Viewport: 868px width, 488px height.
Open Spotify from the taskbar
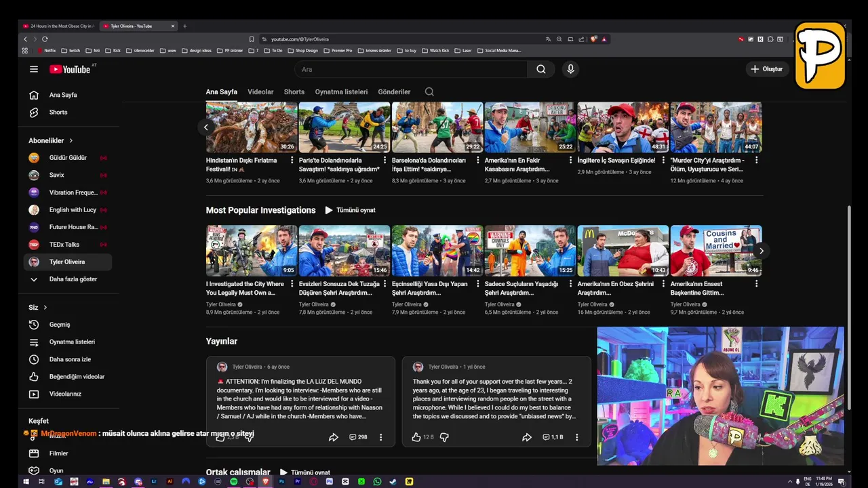pos(233,482)
